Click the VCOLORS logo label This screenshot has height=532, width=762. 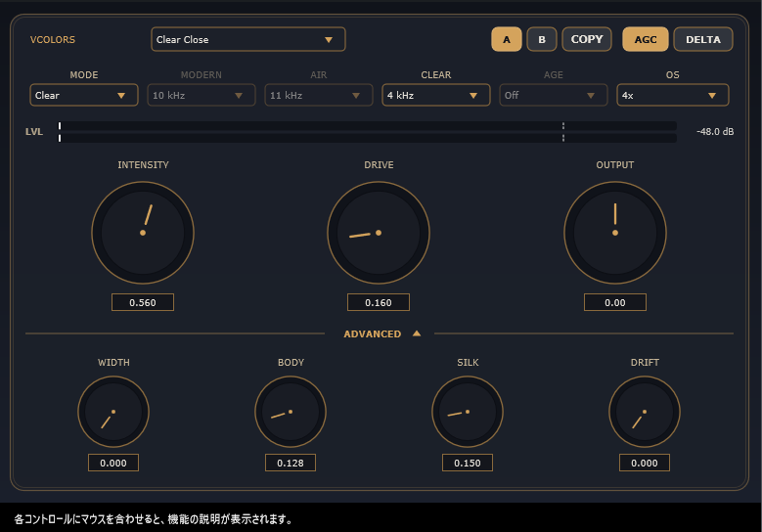pyautogui.click(x=53, y=40)
